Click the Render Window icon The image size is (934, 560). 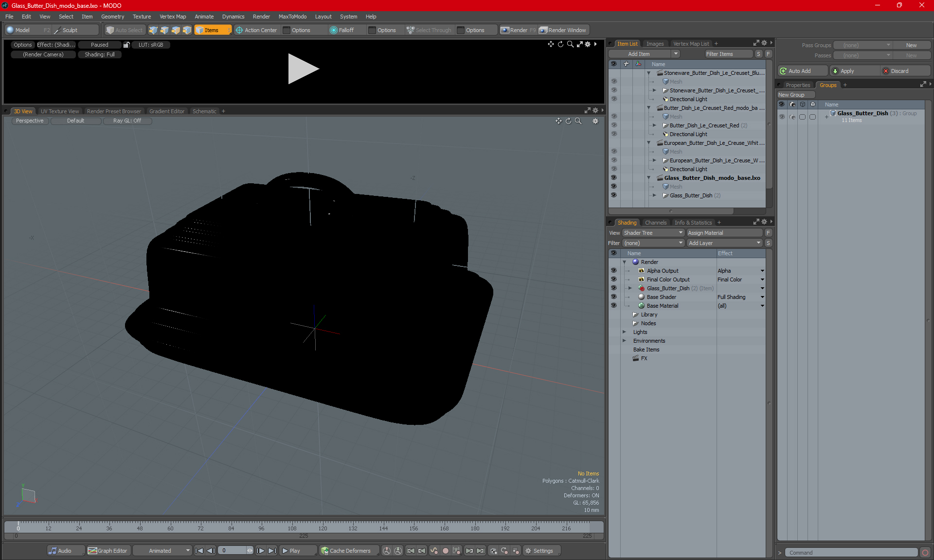coord(543,30)
